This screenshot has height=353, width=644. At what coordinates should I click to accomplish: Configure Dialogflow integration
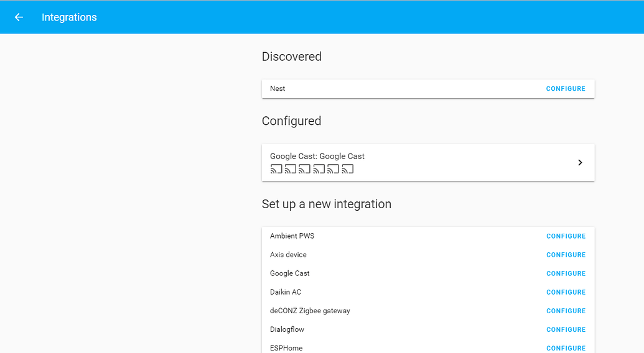566,329
